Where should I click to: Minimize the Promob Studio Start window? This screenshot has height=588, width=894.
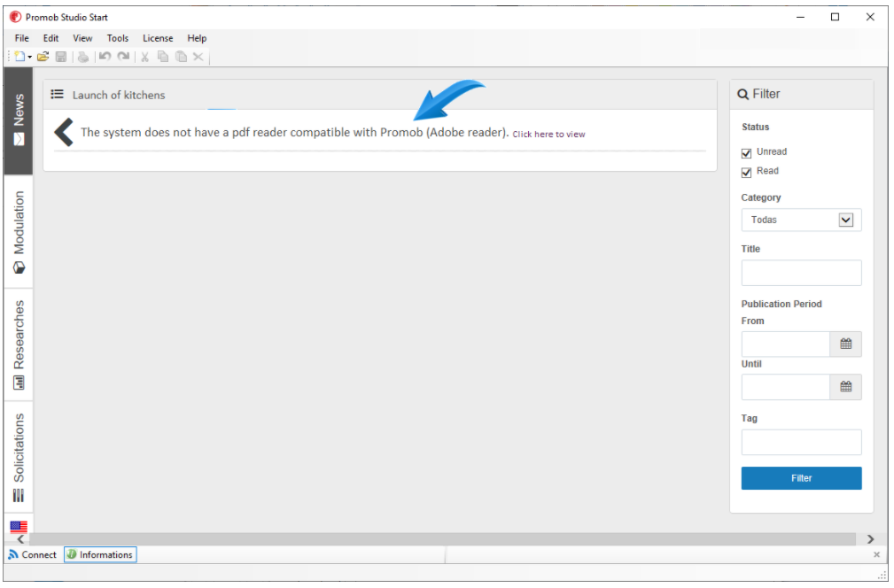800,17
